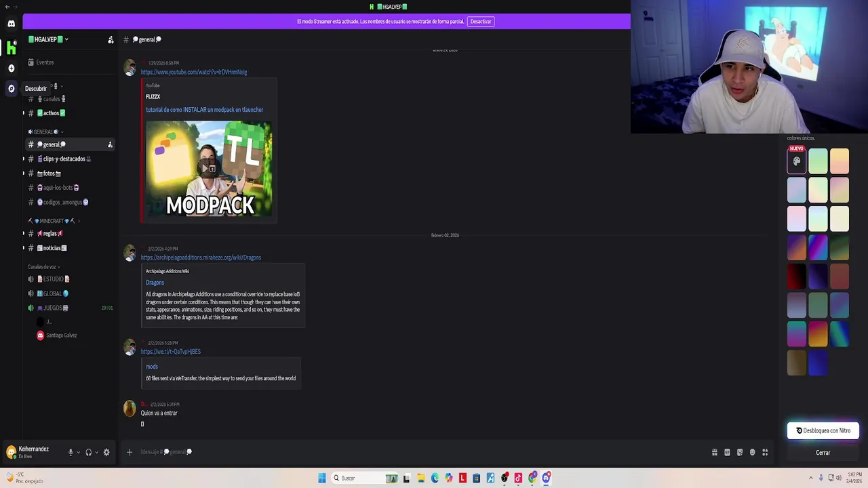Collapse the GENERAL category
The height and width of the screenshot is (488, 868).
coord(45,132)
